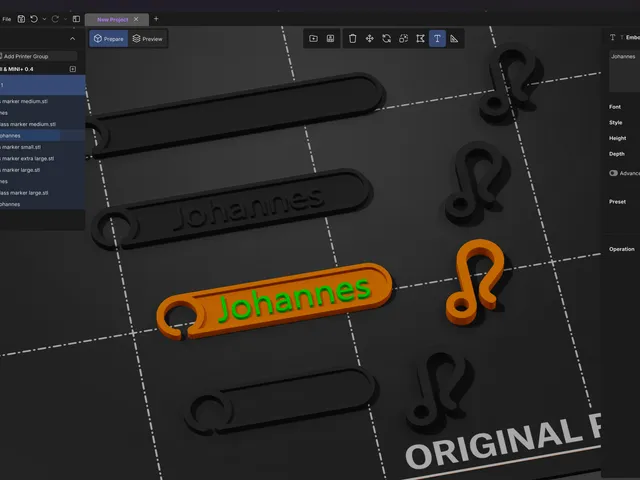Select the Rotate tool
This screenshot has width=640, height=480.
coord(387,38)
